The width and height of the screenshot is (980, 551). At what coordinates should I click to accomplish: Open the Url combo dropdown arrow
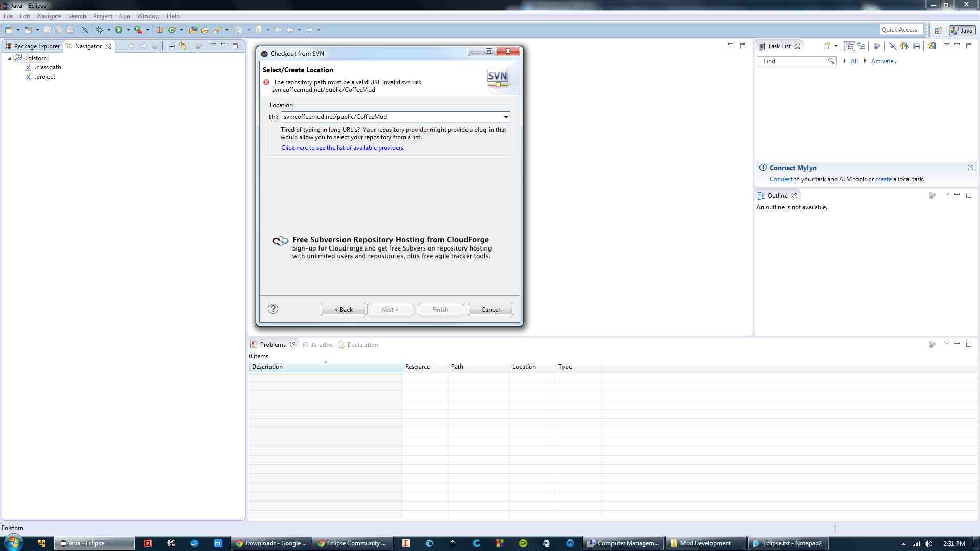click(506, 117)
